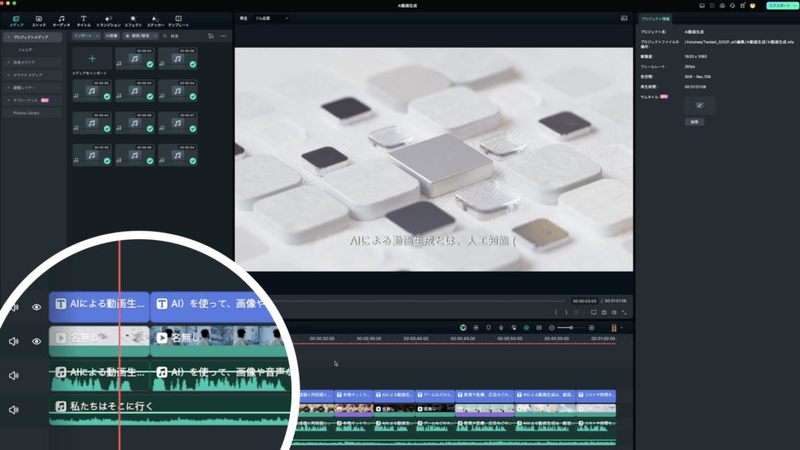Image resolution: width=800 pixels, height=450 pixels.
Task: Take a snapshot with the camera icon
Action: 604,312
